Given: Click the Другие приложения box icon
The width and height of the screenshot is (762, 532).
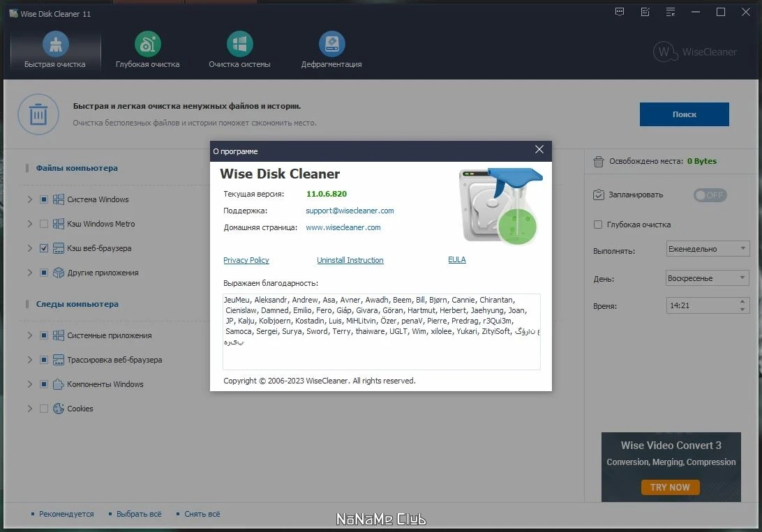Looking at the screenshot, I should pos(59,273).
